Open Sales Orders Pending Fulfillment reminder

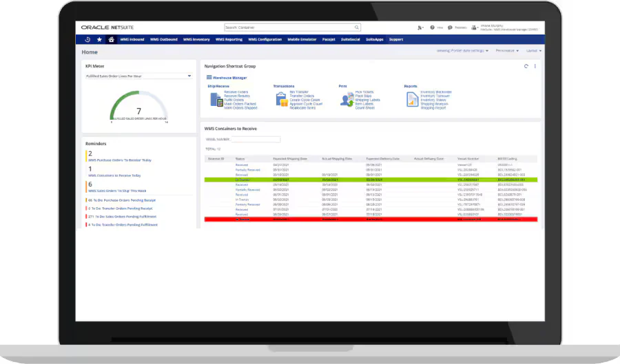pos(122,217)
